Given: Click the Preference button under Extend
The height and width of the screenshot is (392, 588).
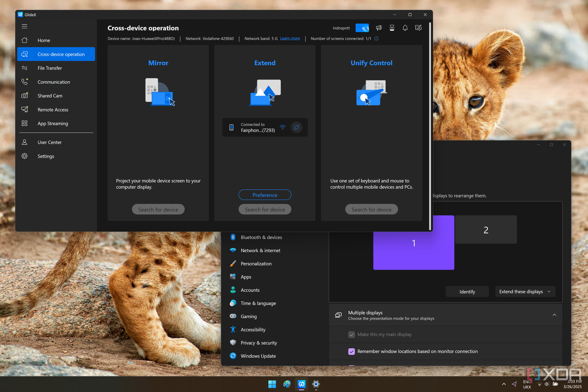Looking at the screenshot, I should pyautogui.click(x=265, y=195).
